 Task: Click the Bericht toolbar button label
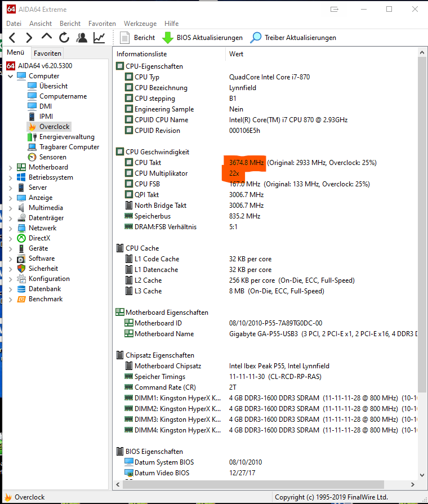(144, 38)
